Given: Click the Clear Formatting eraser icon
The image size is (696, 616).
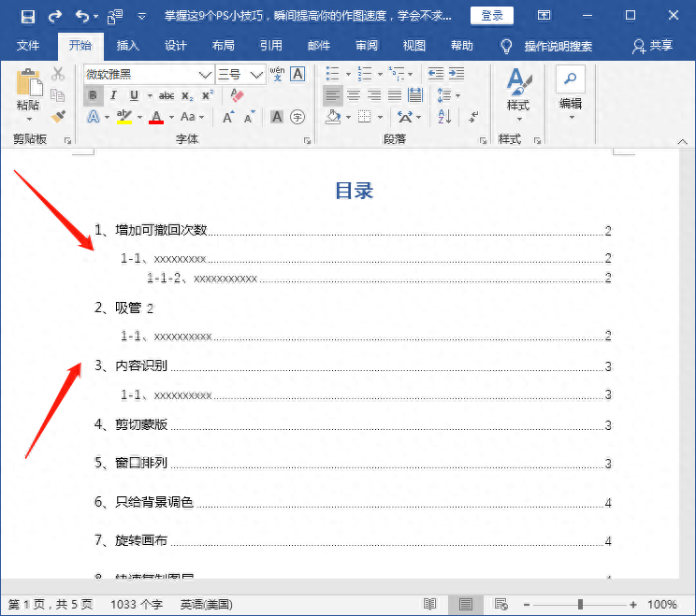Looking at the screenshot, I should click(236, 95).
